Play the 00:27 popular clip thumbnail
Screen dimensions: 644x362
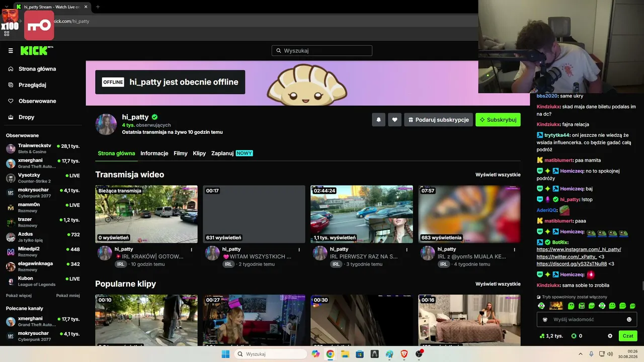coord(254,320)
